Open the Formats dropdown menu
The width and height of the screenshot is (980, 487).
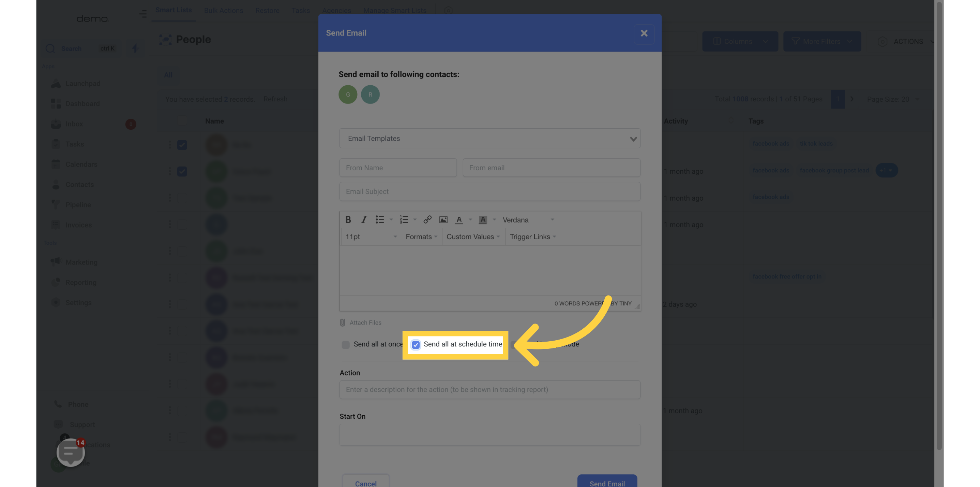421,237
